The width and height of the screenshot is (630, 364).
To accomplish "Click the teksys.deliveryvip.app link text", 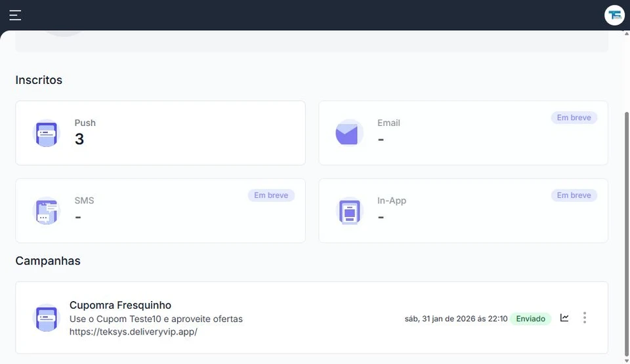I will [133, 332].
